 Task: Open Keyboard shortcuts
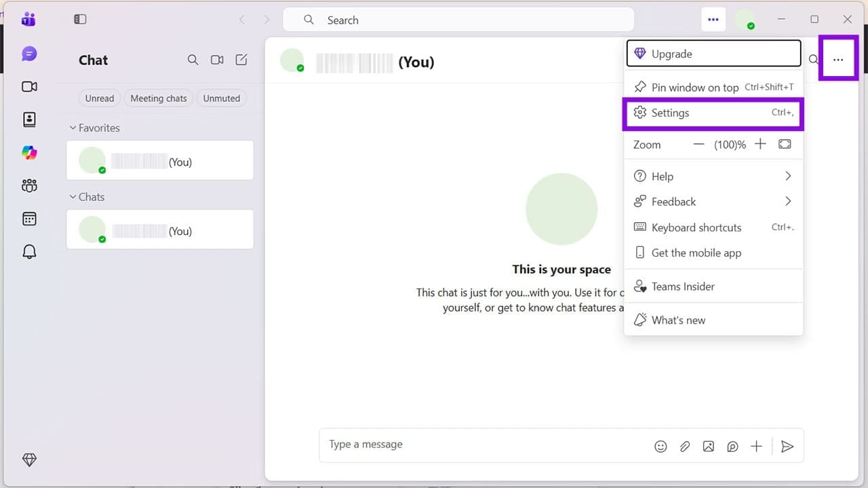pyautogui.click(x=713, y=227)
